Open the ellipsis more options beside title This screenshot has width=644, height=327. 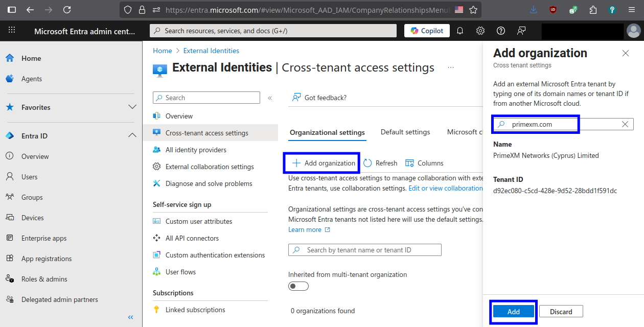[451, 67]
